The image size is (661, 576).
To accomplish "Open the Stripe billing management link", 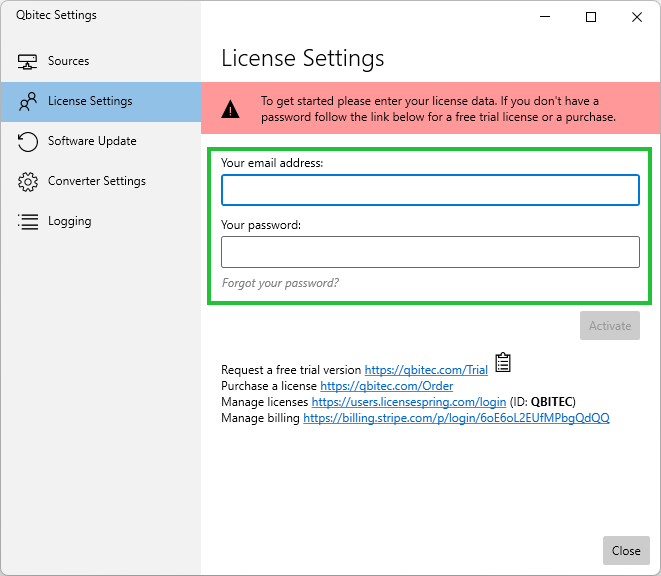I will [x=456, y=418].
